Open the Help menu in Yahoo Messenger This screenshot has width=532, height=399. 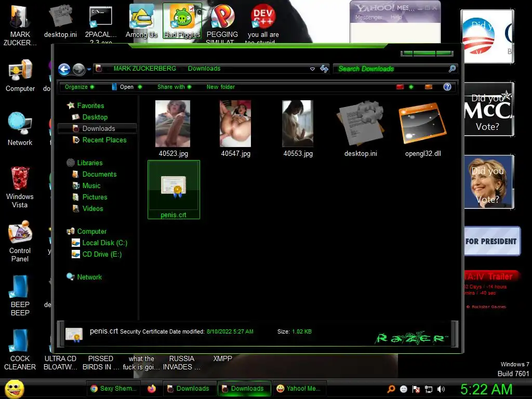point(396,17)
